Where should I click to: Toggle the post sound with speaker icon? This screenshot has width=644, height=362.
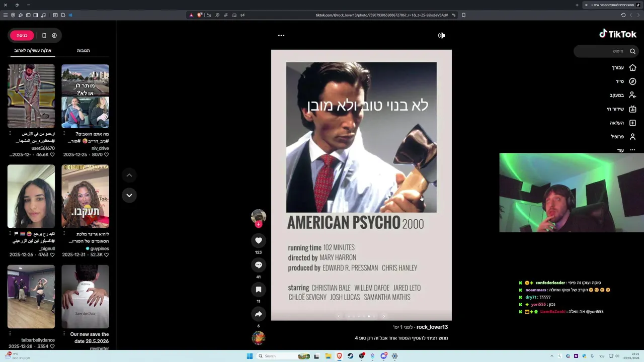(x=441, y=35)
